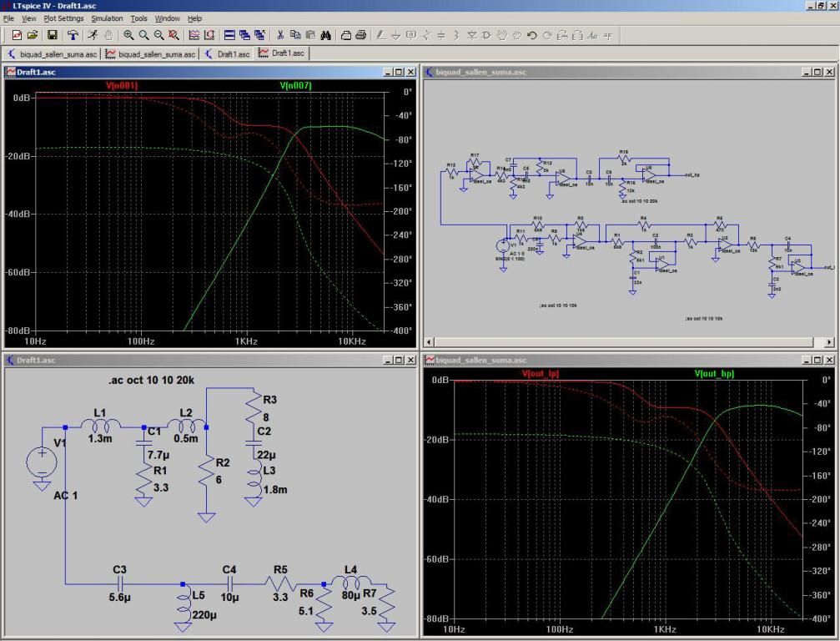Maximize the biquad_sallen_suma.asc schematic window
The image size is (840, 641).
817,72
